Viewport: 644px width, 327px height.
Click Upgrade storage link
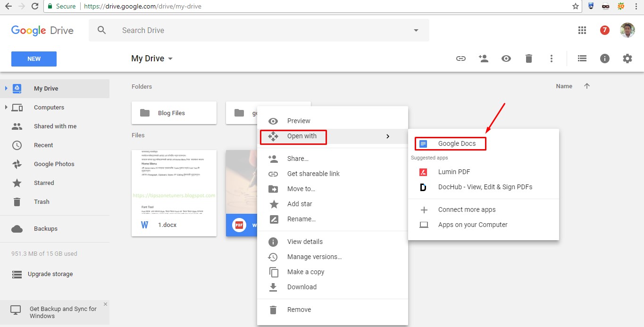(x=50, y=274)
